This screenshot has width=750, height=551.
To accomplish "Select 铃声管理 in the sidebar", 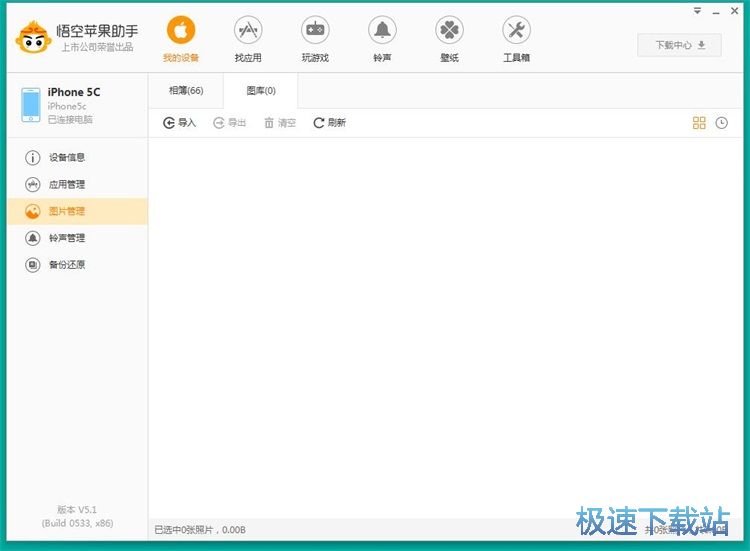I will pos(77,238).
